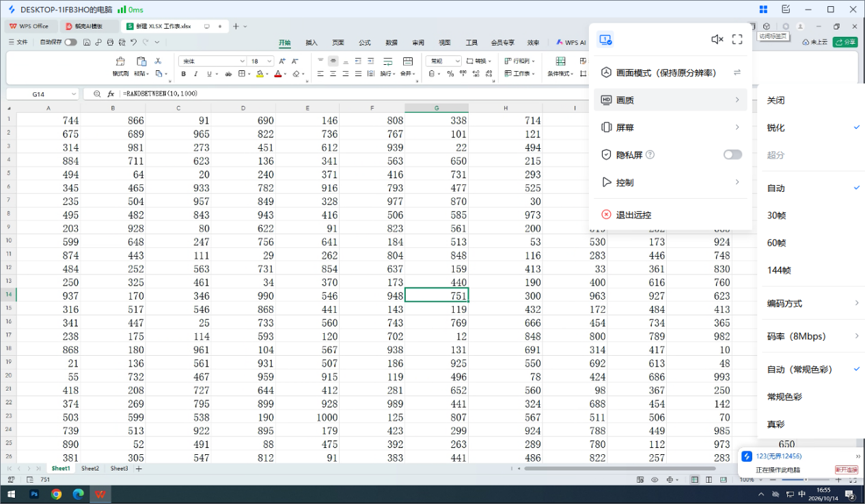Open the 插入 ribbon tab
865x504 pixels.
pos(312,42)
